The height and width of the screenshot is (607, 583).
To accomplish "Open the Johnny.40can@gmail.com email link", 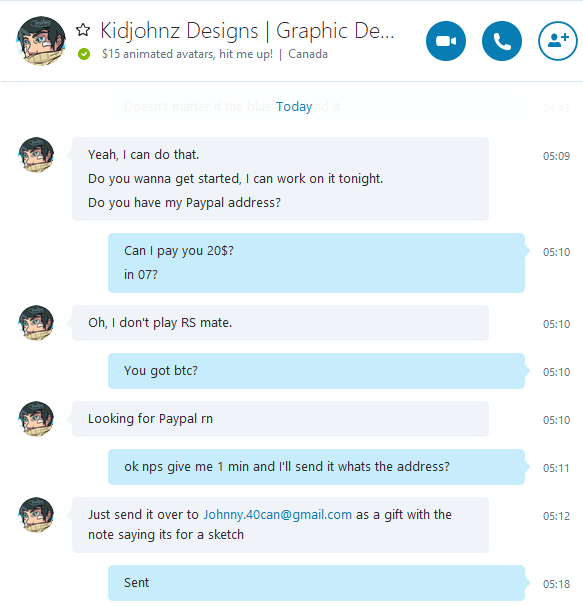I will [x=278, y=514].
